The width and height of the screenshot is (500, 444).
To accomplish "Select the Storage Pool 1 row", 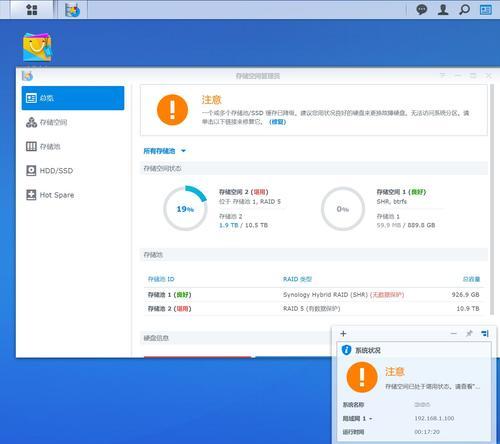I will click(x=313, y=295).
